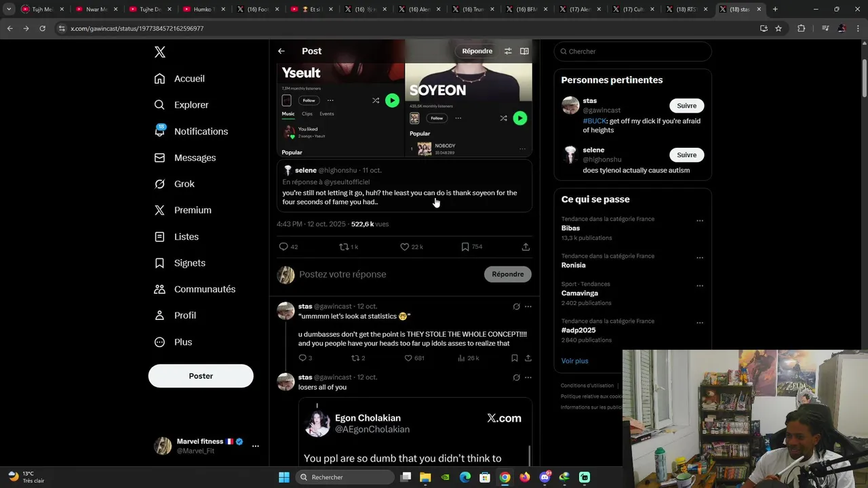Open Grok from the sidebar

(174, 184)
